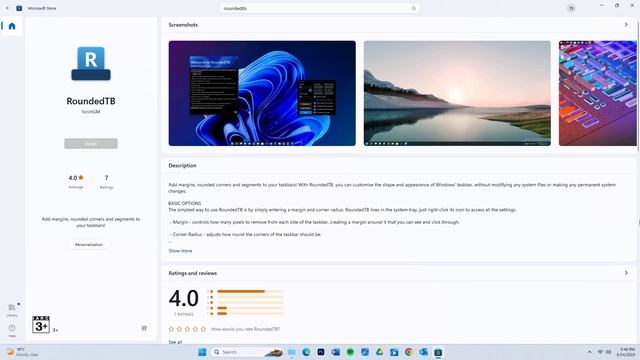Click Show more under the Description
Image resolution: width=640 pixels, height=360 pixels.
click(180, 251)
